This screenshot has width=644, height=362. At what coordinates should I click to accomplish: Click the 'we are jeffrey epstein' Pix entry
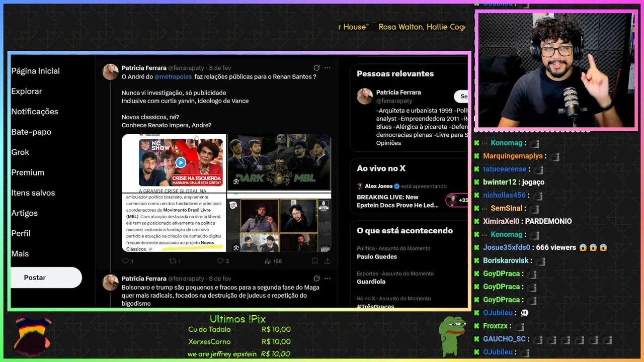[239, 354]
